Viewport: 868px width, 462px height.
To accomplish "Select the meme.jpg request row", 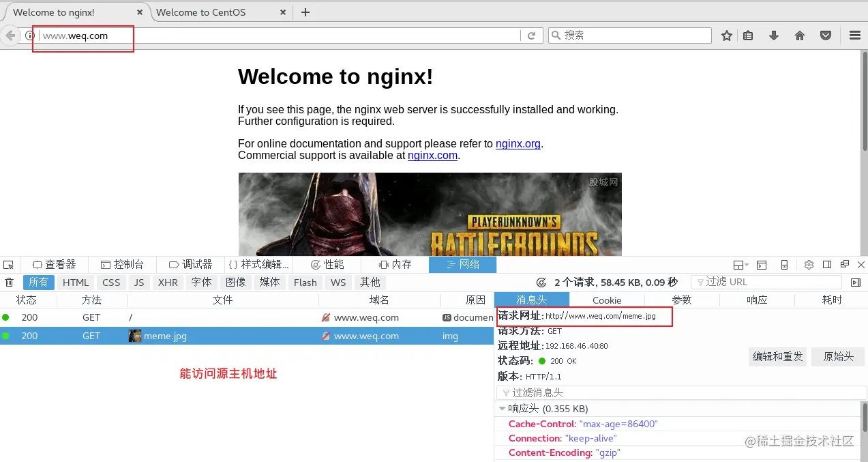I will (x=164, y=335).
